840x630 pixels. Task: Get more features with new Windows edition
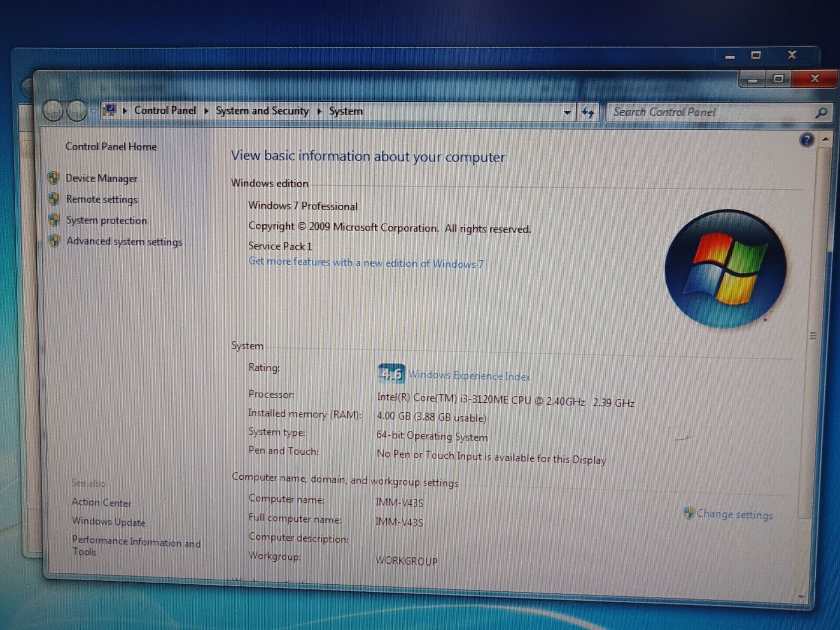coord(366,262)
